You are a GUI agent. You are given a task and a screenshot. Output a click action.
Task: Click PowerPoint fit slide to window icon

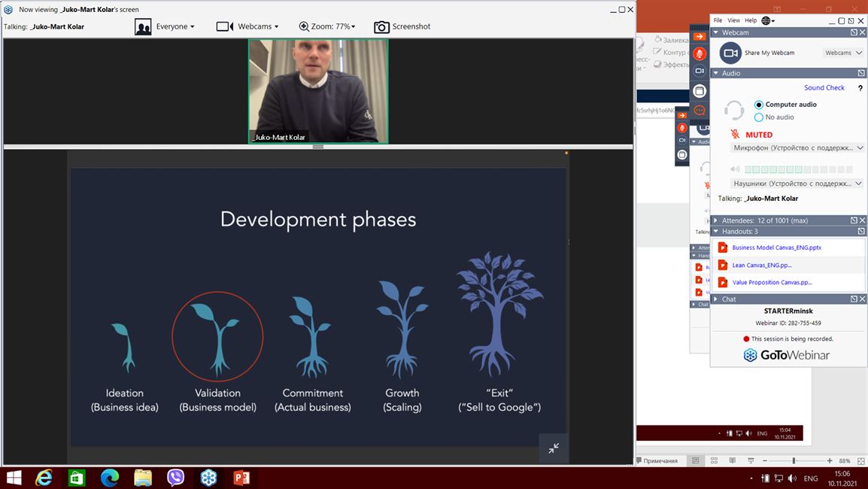pos(860,460)
